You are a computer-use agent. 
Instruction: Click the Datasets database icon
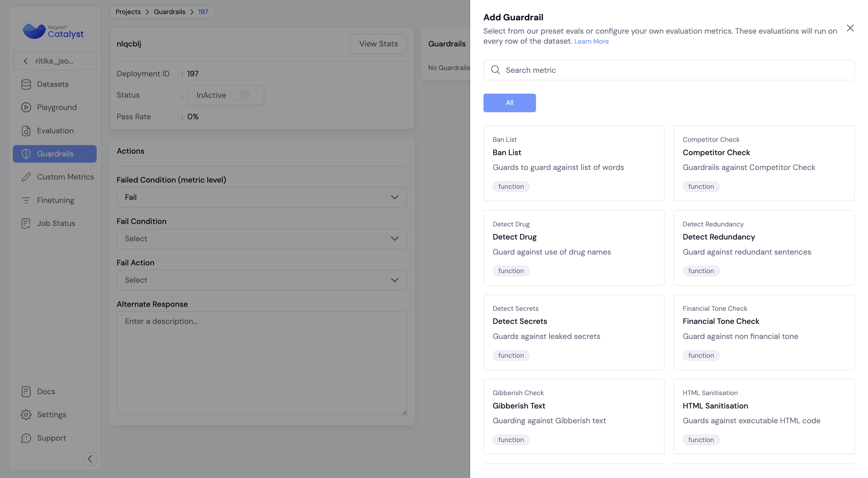(26, 84)
